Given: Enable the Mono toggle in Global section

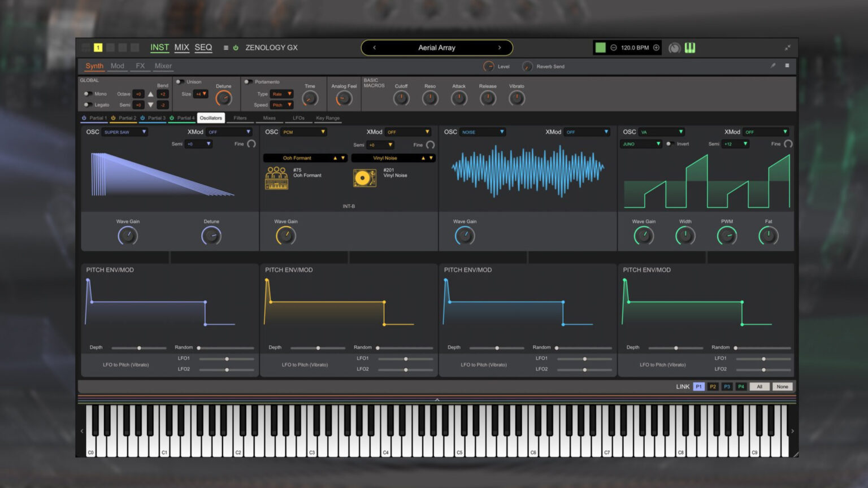Looking at the screenshot, I should tap(89, 94).
